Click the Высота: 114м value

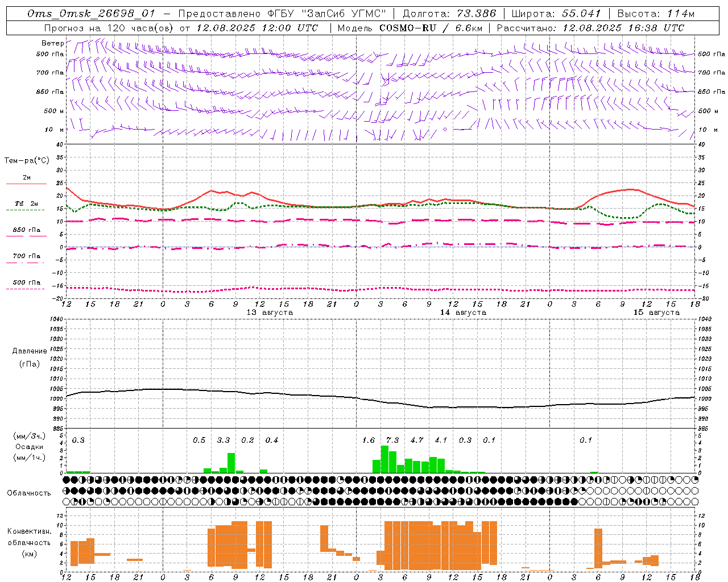(656, 14)
